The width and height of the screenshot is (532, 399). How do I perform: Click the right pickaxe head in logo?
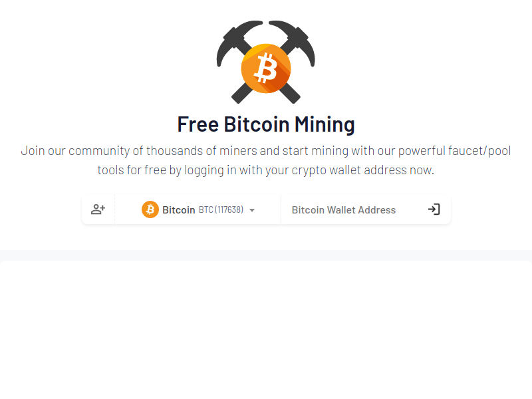coord(295,39)
